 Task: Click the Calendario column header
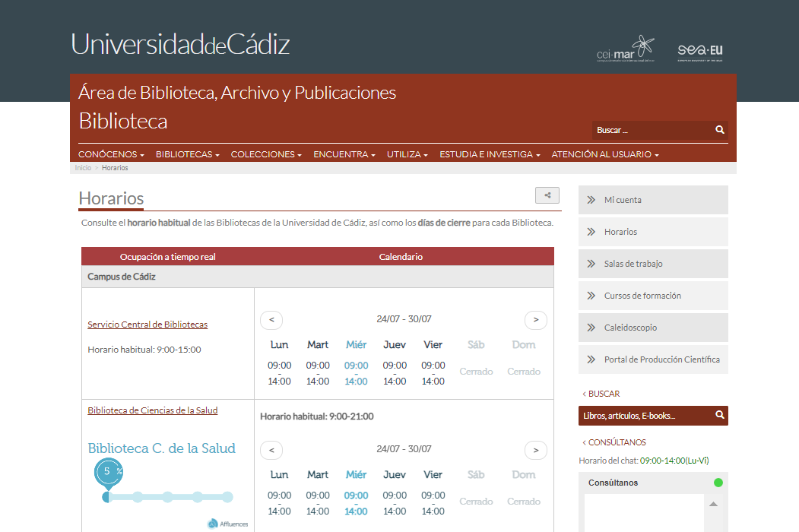click(x=401, y=257)
